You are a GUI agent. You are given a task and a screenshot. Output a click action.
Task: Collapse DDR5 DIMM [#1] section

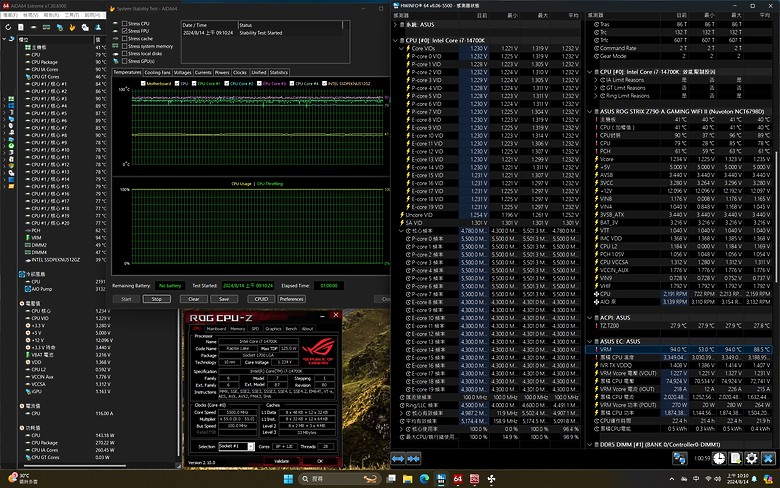click(x=590, y=445)
